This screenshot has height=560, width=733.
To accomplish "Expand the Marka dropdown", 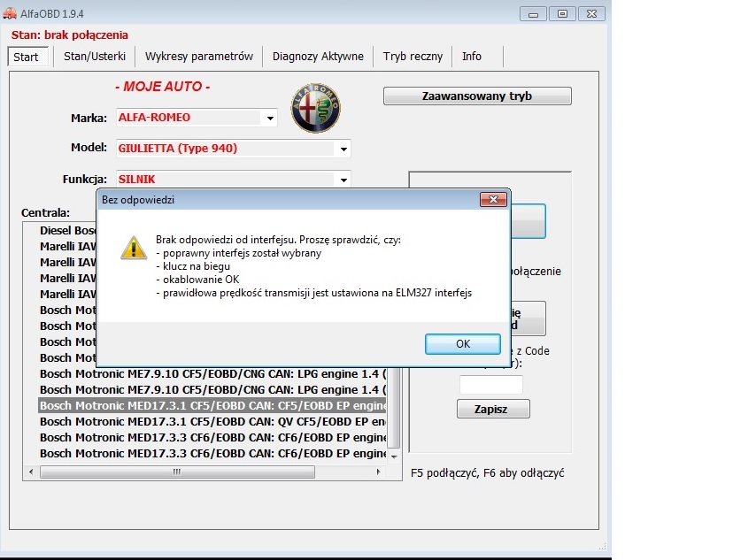I will pos(270,119).
